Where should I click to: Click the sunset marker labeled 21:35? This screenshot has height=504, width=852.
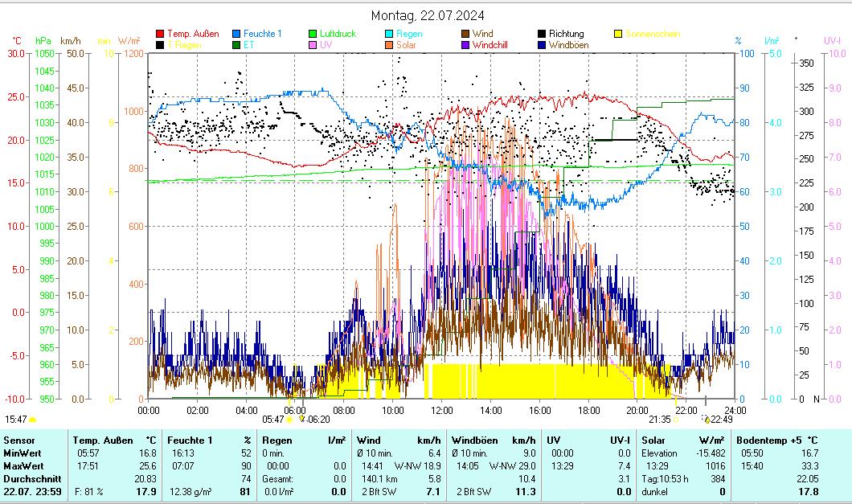(676, 419)
